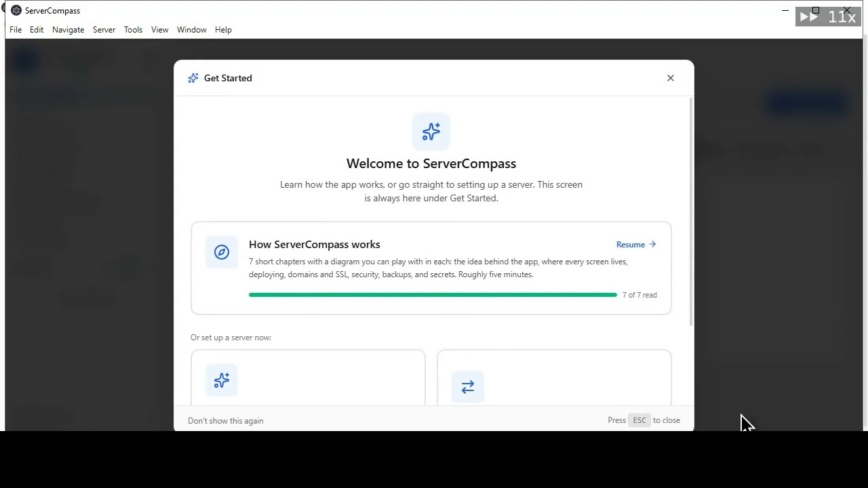Click the '7 of 7 read' text
Screen dimensions: 868x488
pyautogui.click(x=639, y=295)
